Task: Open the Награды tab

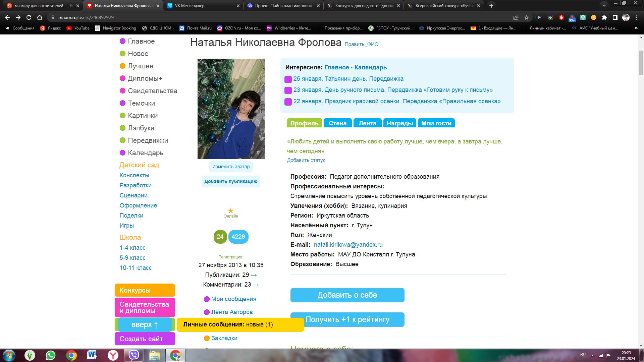Action: tap(399, 123)
